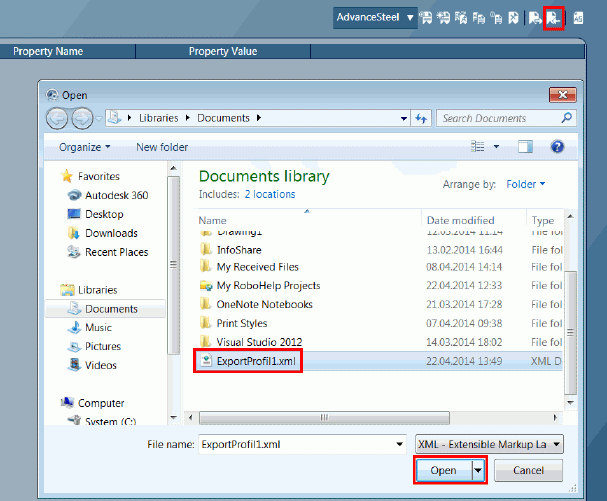
Task: Click the Documents breadcrumb in address bar
Action: click(x=223, y=118)
